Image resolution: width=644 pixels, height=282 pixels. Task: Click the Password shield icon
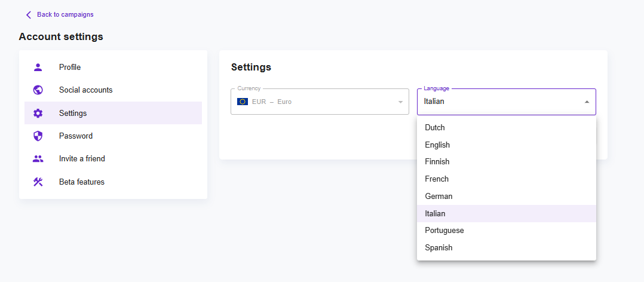pyautogui.click(x=38, y=136)
